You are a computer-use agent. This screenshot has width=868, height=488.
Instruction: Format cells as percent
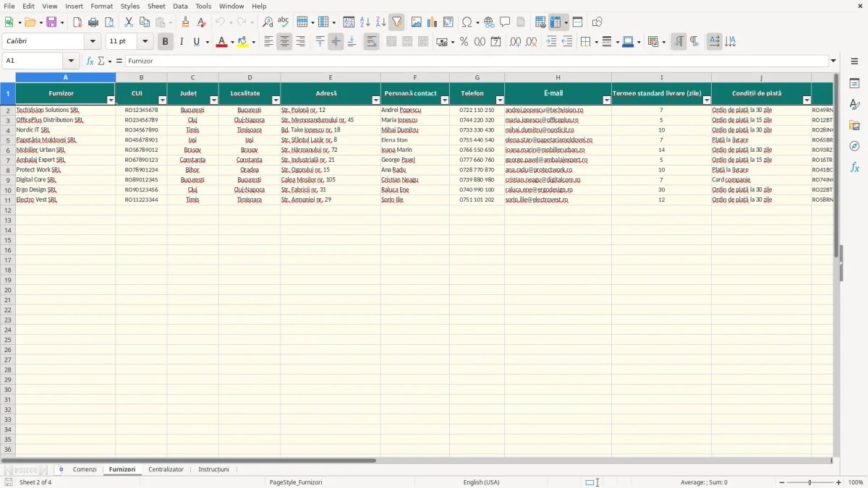point(464,42)
